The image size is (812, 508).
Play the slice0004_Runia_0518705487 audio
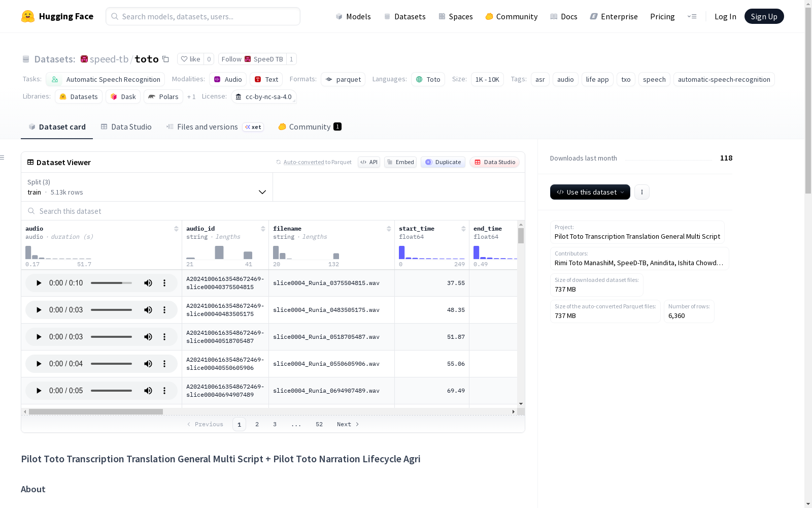39,337
